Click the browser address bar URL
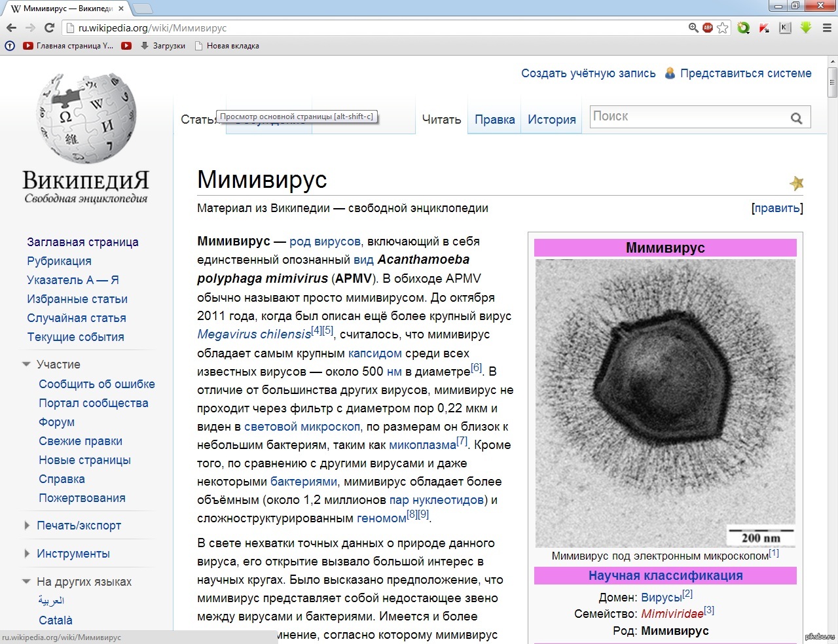 152,27
